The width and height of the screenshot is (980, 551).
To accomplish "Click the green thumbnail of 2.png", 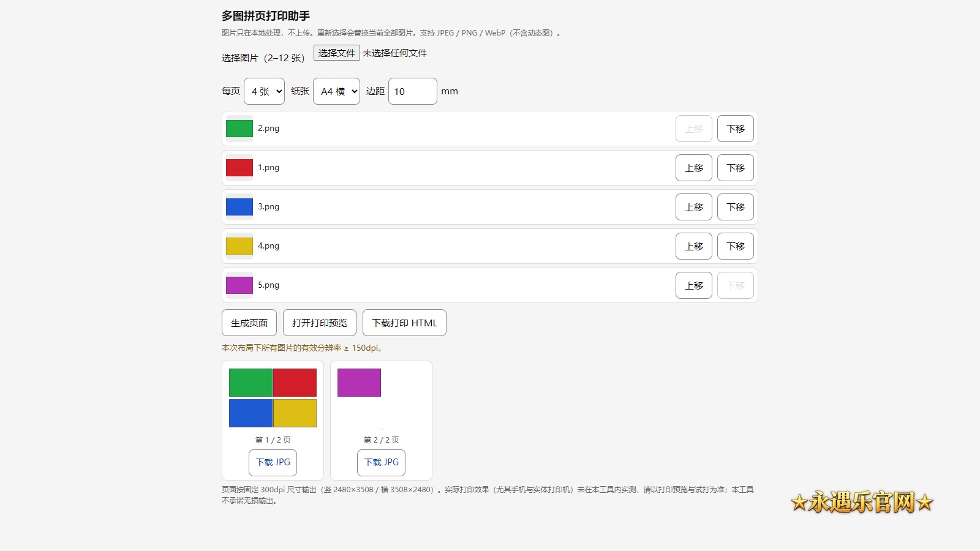I will [x=239, y=129].
